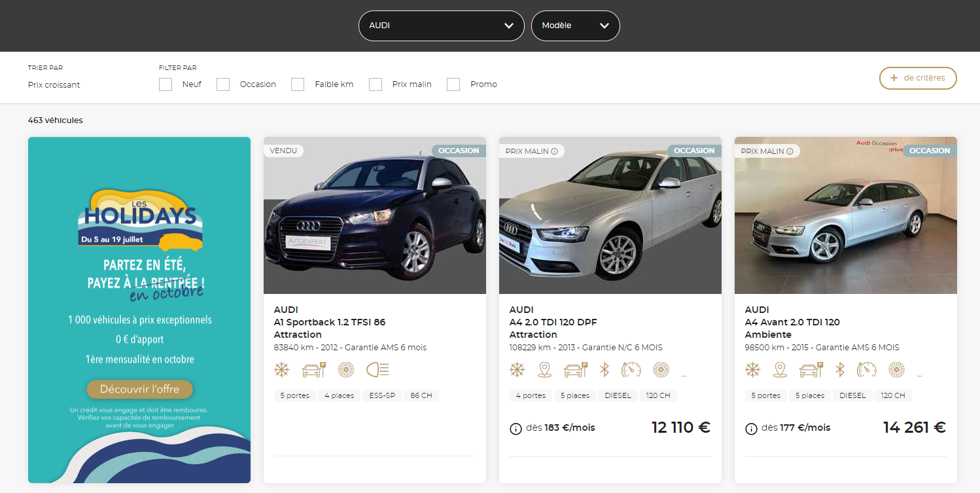Click info icon on A4 Avant Prix Malin badge
The width and height of the screenshot is (980, 493).
[790, 151]
